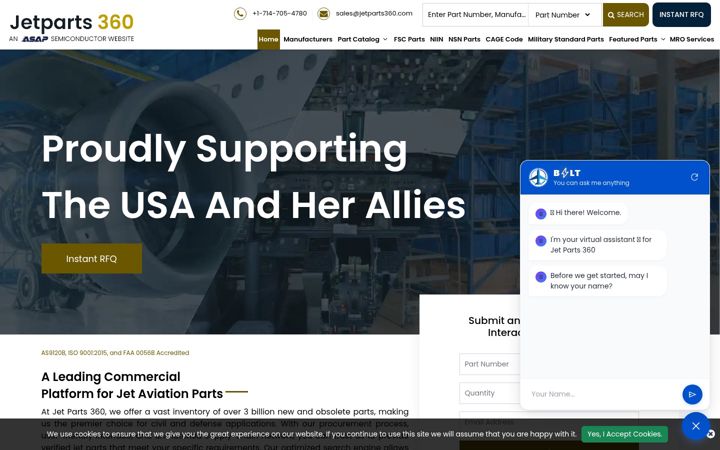
Task: Click the email envelope icon in header
Action: pos(323,14)
